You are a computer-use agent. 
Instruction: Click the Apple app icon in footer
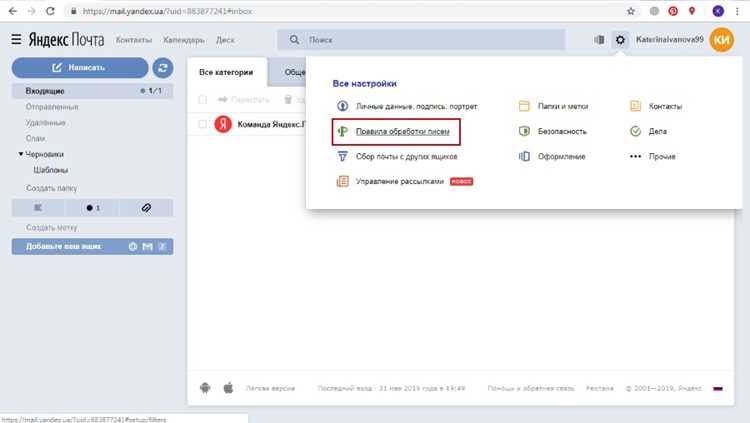(x=228, y=388)
